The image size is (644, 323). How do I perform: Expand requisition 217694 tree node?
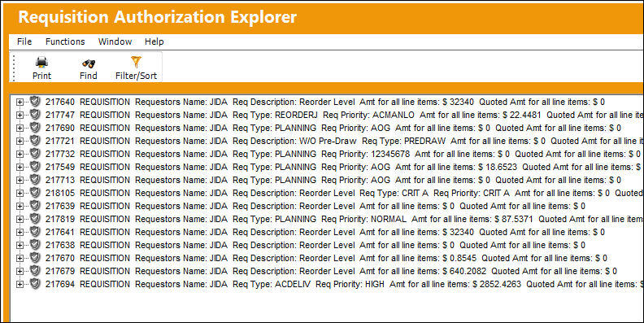[x=20, y=285]
